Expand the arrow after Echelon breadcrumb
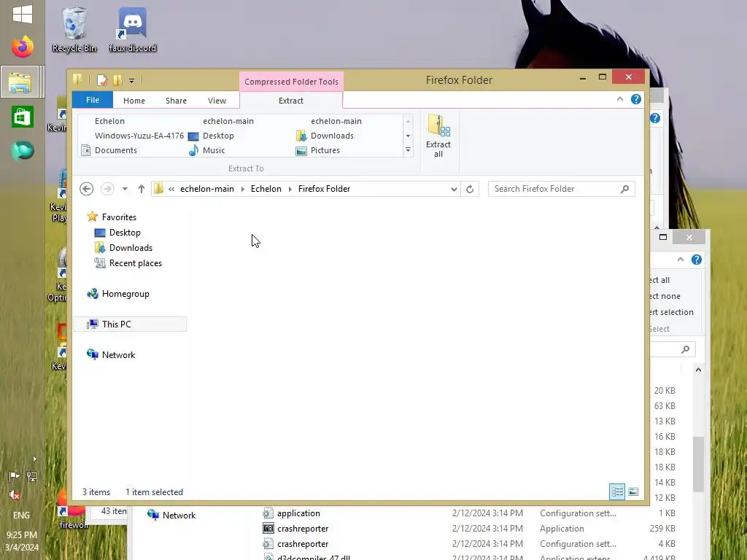 click(x=290, y=189)
